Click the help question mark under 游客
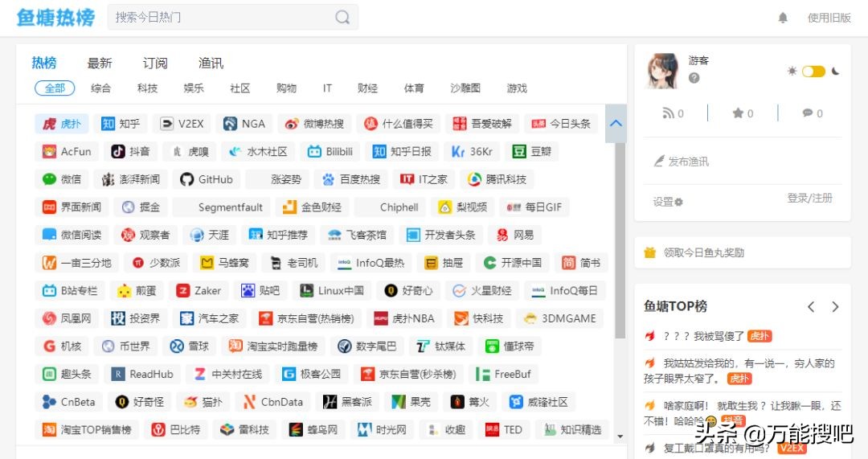This screenshot has height=459, width=868. 694,78
